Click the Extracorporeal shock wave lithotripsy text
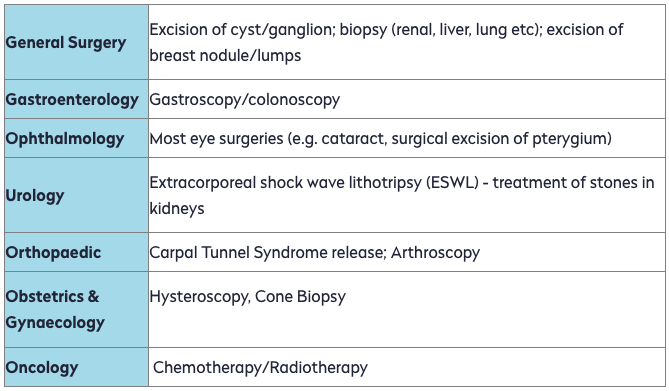The width and height of the screenshot is (669, 391). tap(285, 183)
